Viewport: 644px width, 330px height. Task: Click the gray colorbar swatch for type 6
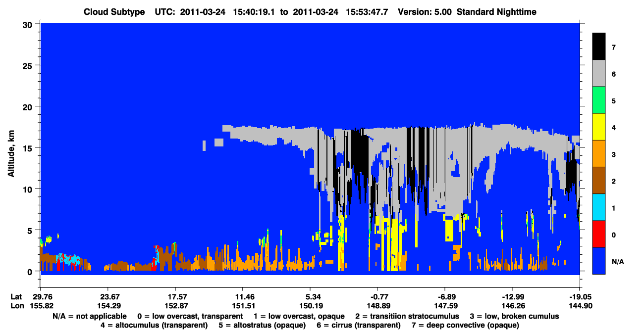599,74
